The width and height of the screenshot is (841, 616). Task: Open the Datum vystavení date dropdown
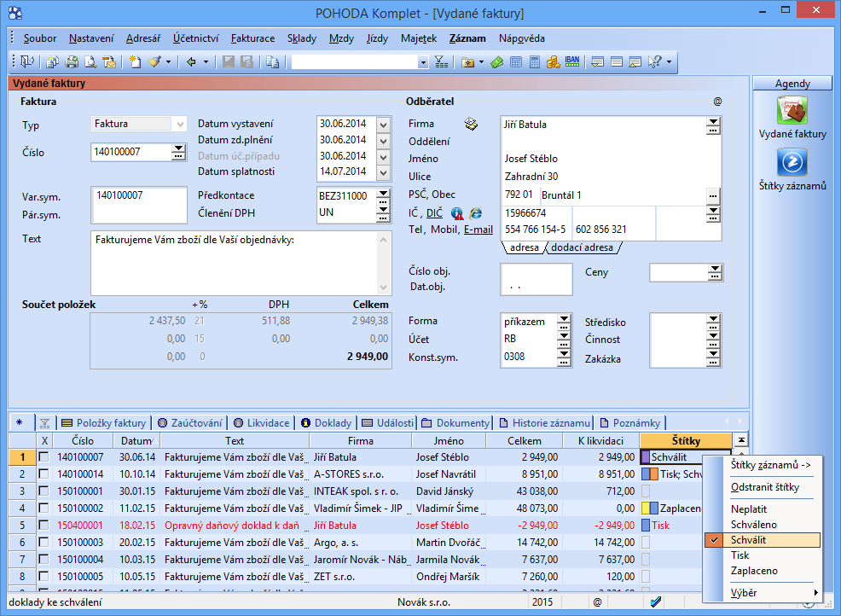pos(383,125)
